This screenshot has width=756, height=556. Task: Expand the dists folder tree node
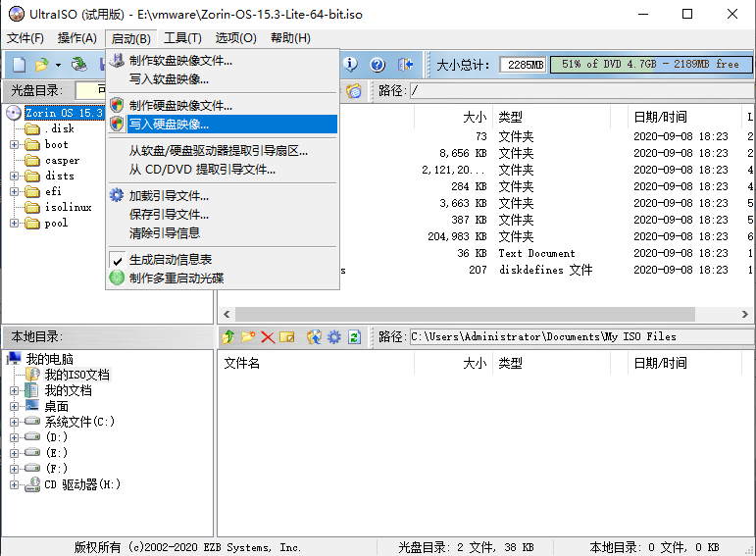[14, 176]
